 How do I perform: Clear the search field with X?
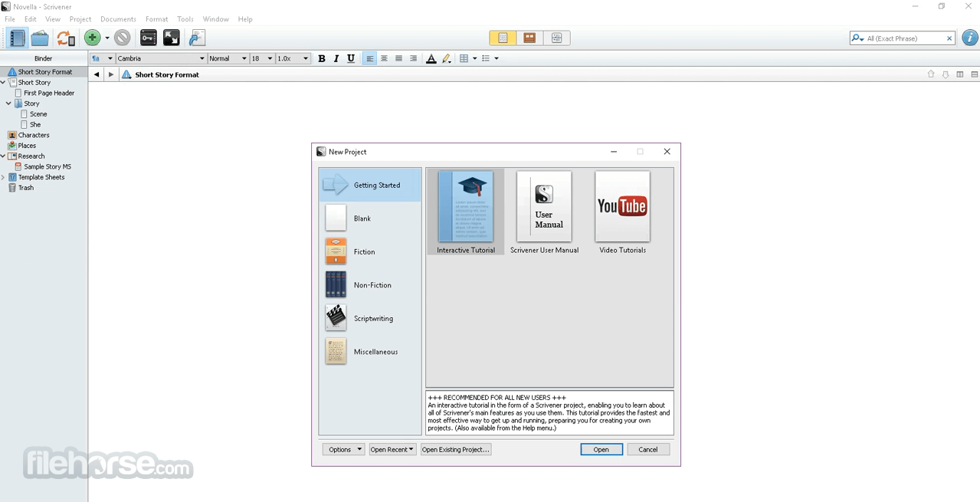coord(949,38)
